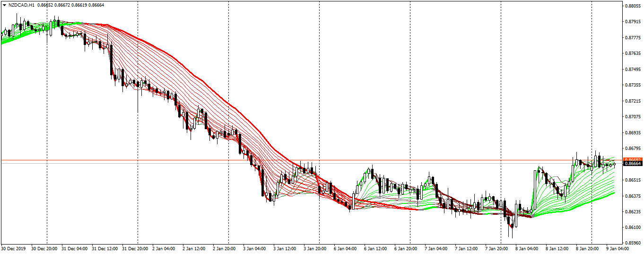Click price level 0.87635 on the axis
The width and height of the screenshot is (644, 254).
(x=633, y=53)
